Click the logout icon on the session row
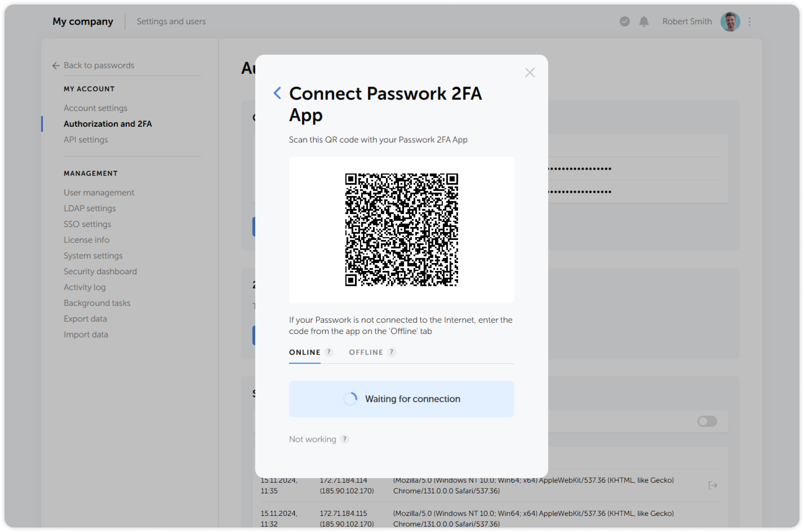This screenshot has height=532, width=804. click(713, 485)
